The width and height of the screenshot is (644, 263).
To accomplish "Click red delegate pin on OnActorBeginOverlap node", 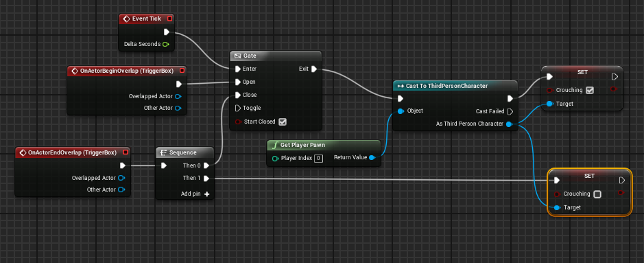I will click(182, 71).
